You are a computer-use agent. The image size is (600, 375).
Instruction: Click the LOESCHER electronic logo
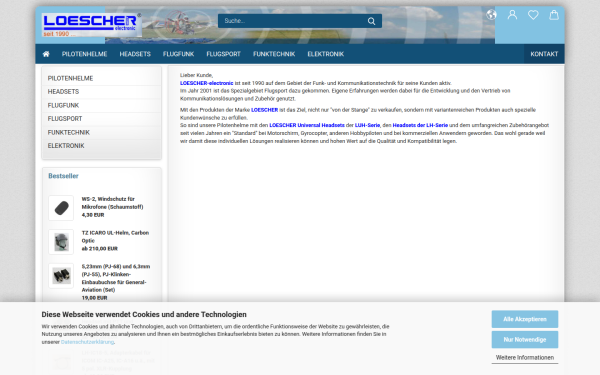(x=91, y=25)
